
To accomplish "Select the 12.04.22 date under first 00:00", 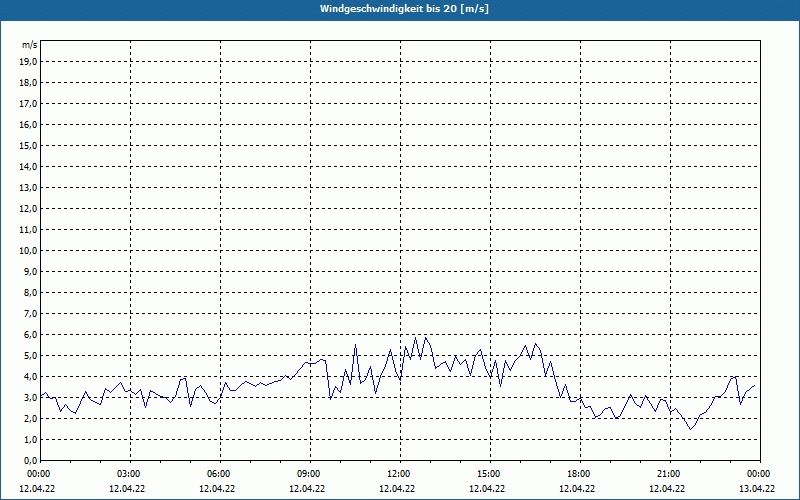I will [37, 488].
